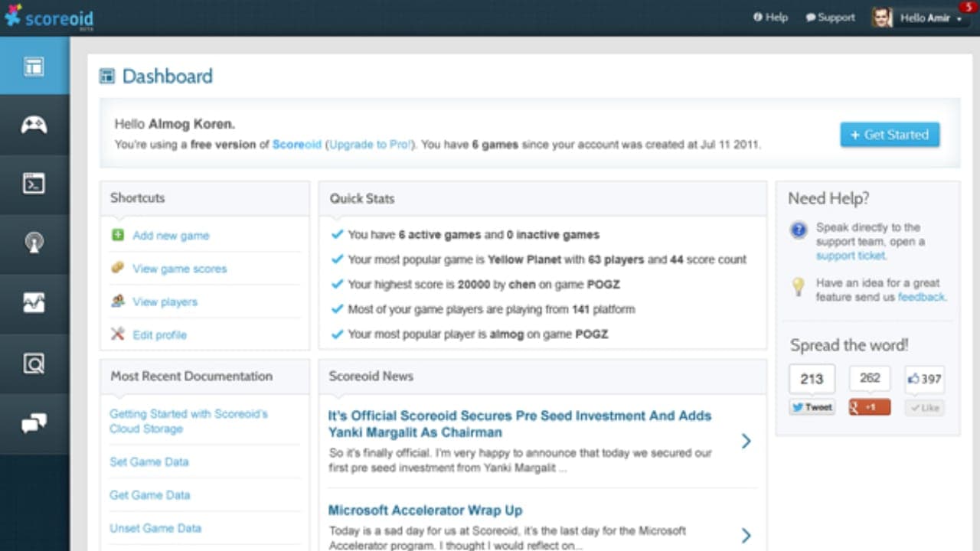Click the Scoreoid News panel header
The width and height of the screenshot is (980, 551).
click(542, 377)
